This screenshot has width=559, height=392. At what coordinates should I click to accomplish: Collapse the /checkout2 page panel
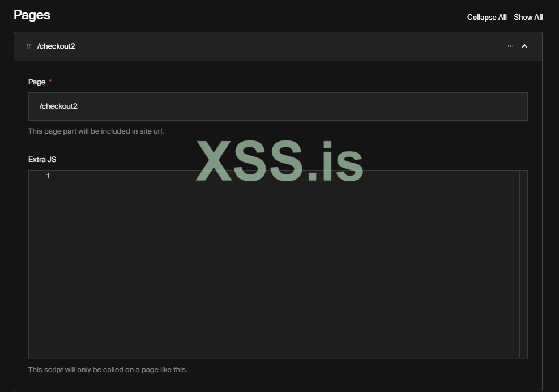tap(524, 46)
